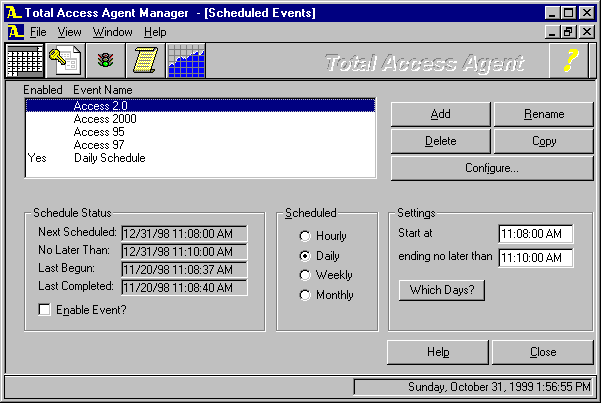Click the Add button
Viewport: 601px width, 410px height.
440,114
